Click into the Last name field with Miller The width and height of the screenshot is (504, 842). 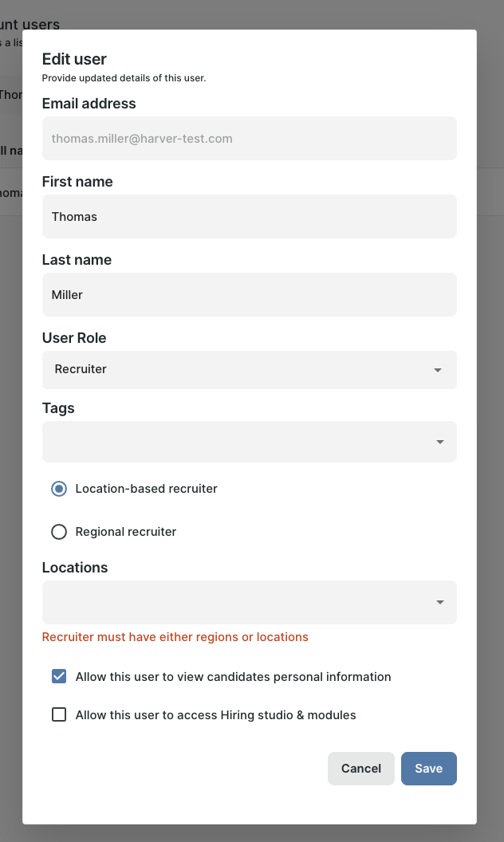(x=249, y=295)
